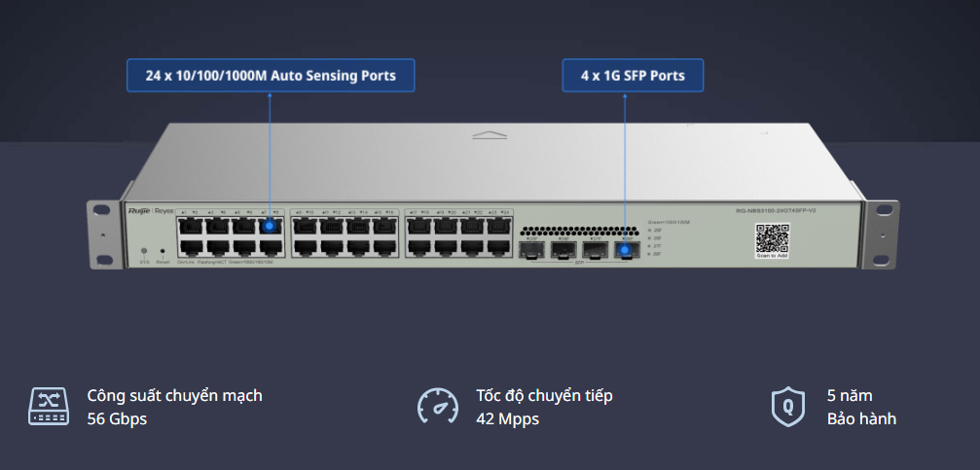
Task: Click the 24 x 10/100/1000M Auto Sensing Ports label
Action: tap(271, 75)
